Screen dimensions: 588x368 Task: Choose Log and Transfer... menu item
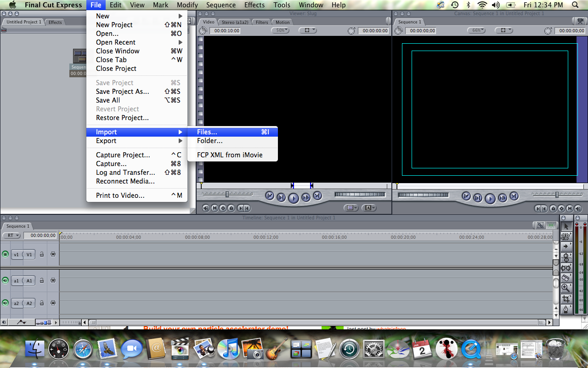point(137,172)
